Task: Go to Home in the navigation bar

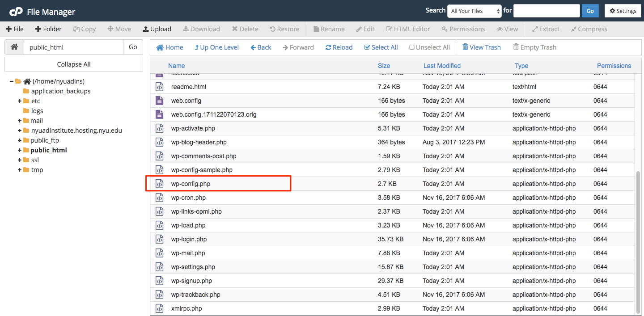Action: point(169,47)
